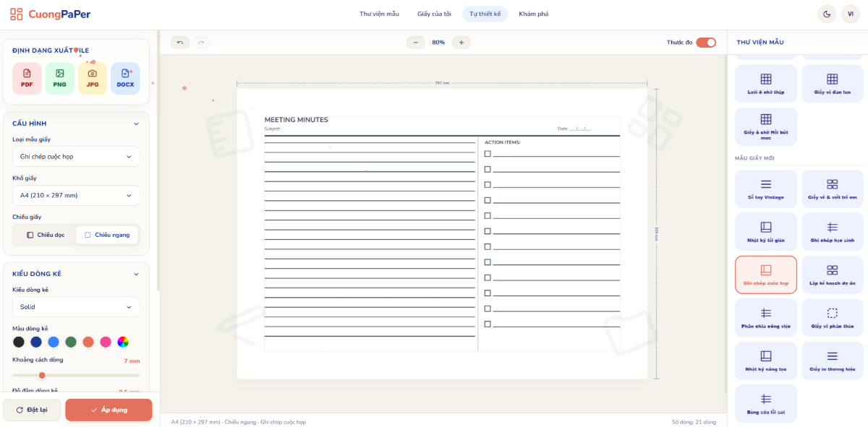Pick the Giấy ô chữ Hết bút mực template
The image size is (868, 427).
766,126
